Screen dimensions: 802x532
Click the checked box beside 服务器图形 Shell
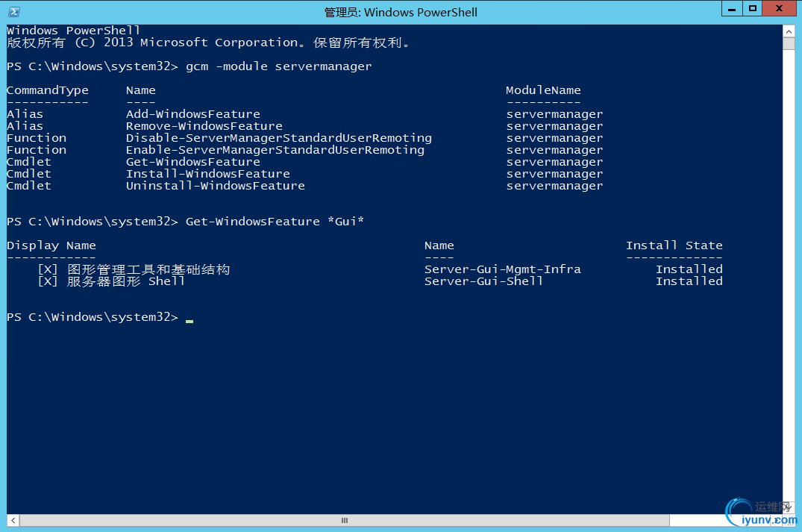click(47, 281)
